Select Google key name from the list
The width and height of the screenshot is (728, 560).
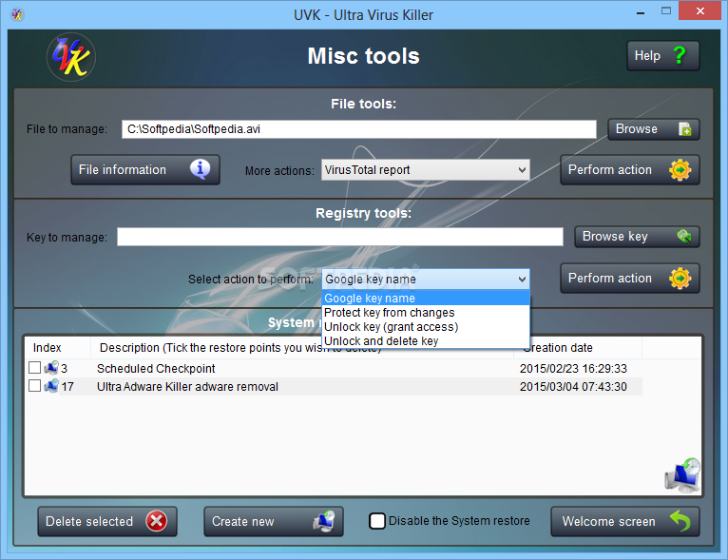point(426,299)
